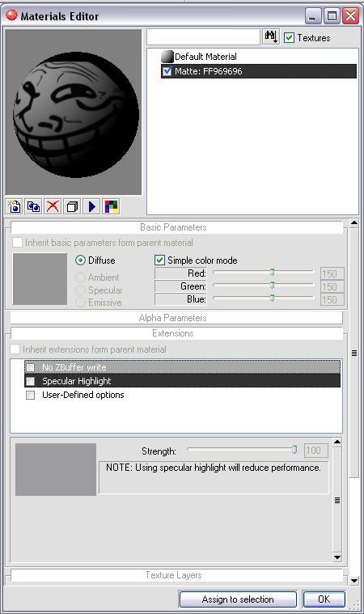Collapse the Basic Parameters section header
Viewport: 364px width, 614px height.
pos(176,227)
